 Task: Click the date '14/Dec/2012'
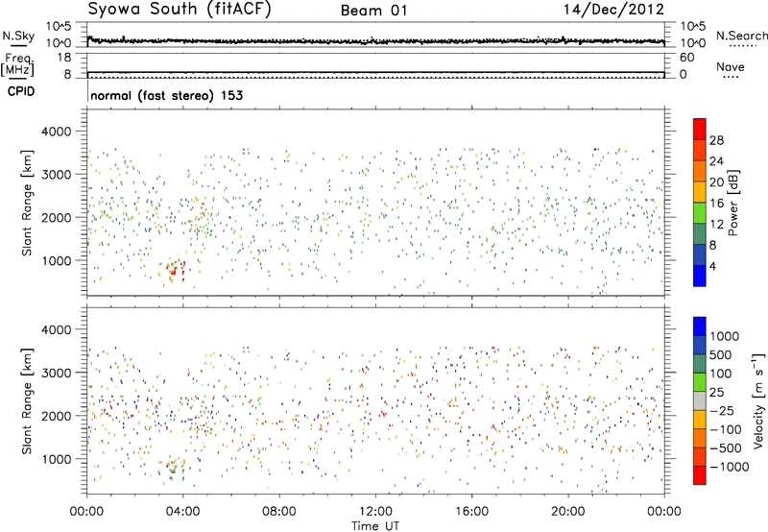click(x=613, y=10)
